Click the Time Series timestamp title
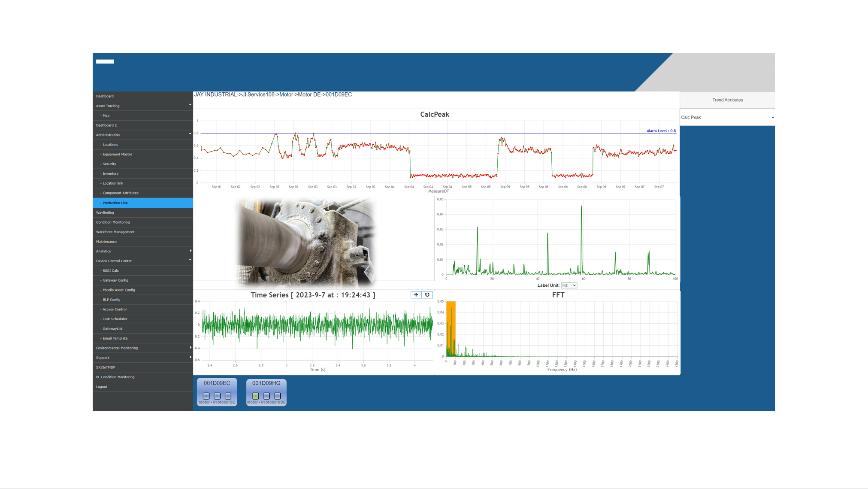 point(313,295)
